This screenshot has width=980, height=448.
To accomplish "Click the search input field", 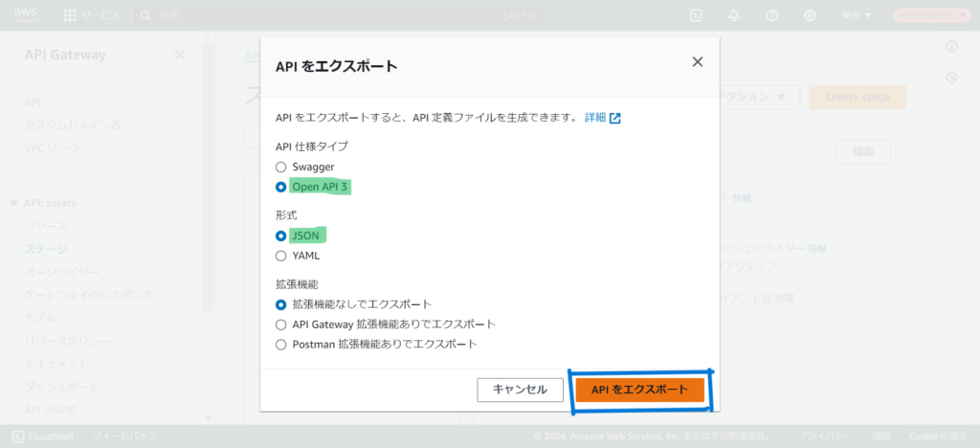I will [x=325, y=15].
